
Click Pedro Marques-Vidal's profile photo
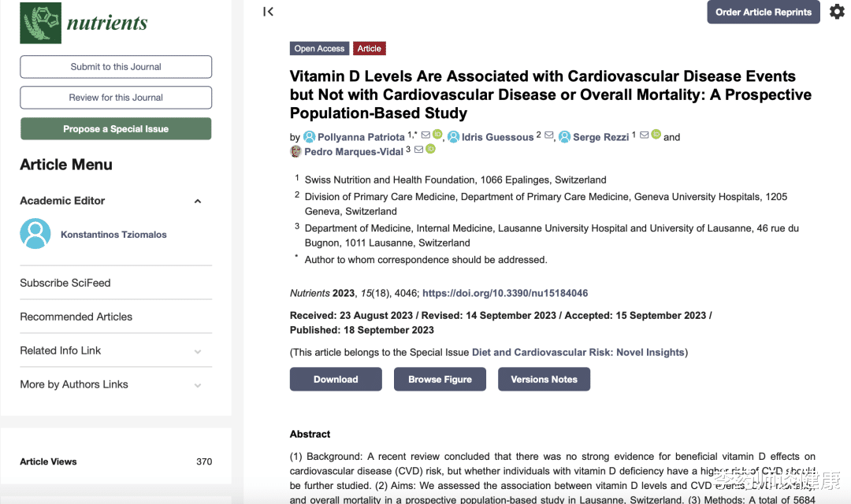[295, 151]
